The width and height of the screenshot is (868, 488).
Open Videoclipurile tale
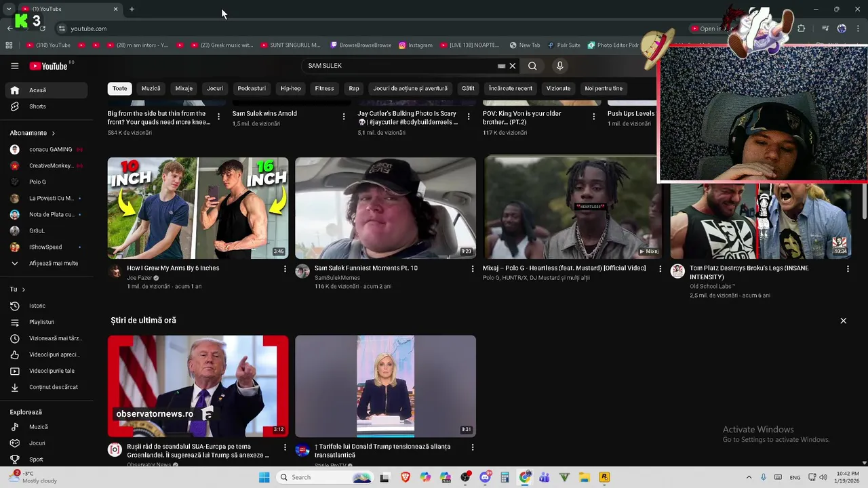[45, 371]
